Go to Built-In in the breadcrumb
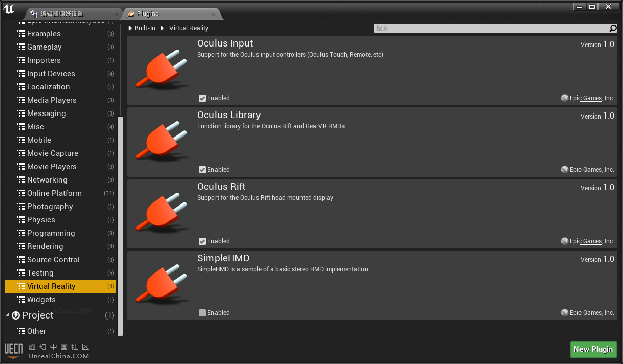Image resolution: width=623 pixels, height=364 pixels. tap(145, 28)
